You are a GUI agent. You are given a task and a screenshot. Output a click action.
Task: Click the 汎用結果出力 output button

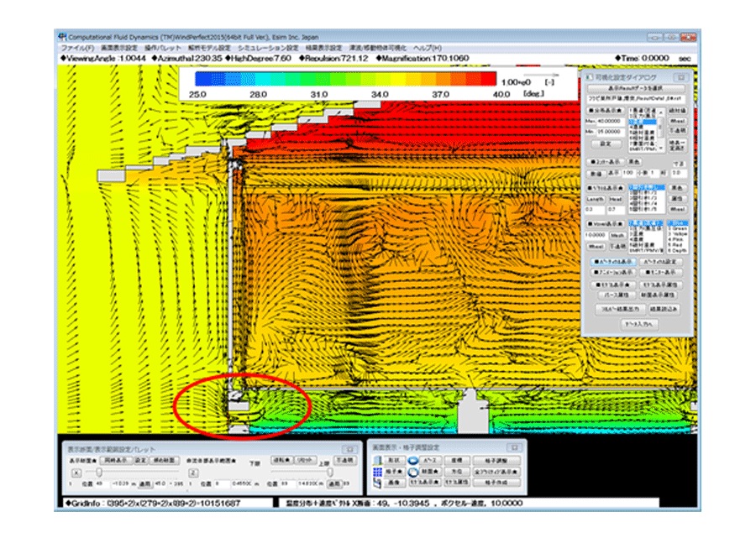[x=620, y=309]
